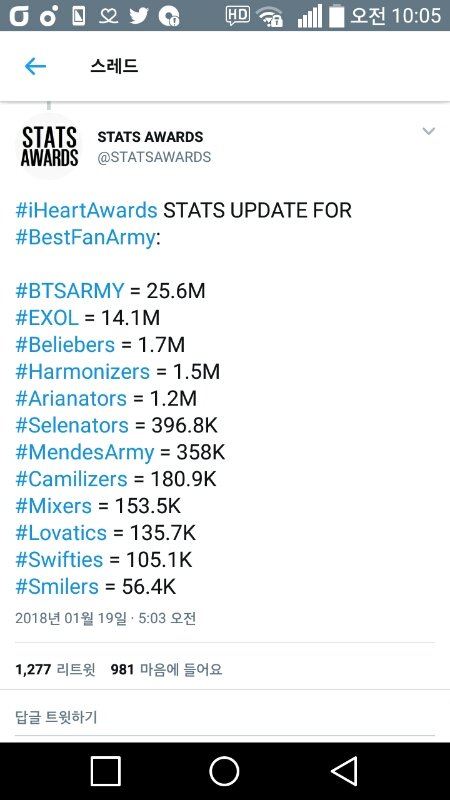Viewport: 450px width, 800px height.
Task: Tap the Android home circle button
Action: point(224,771)
